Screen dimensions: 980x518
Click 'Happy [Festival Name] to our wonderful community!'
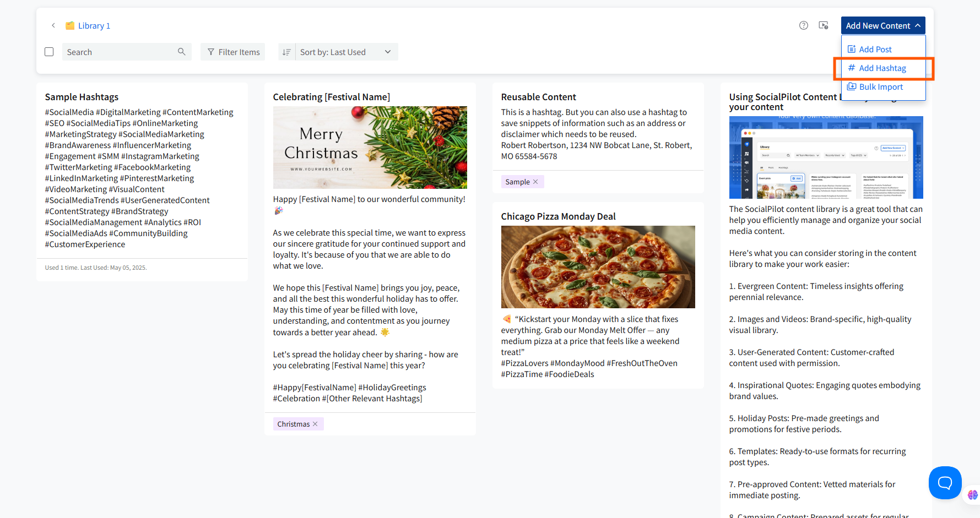pyautogui.click(x=369, y=199)
